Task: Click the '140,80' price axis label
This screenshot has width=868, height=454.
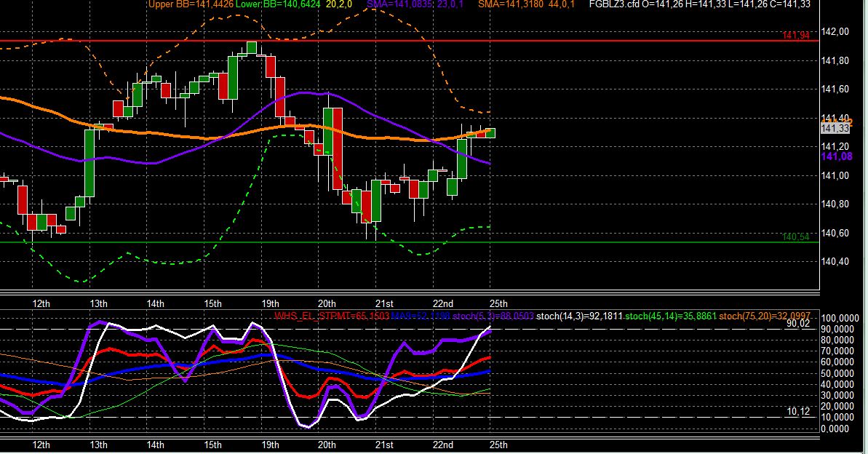Action: coord(835,204)
